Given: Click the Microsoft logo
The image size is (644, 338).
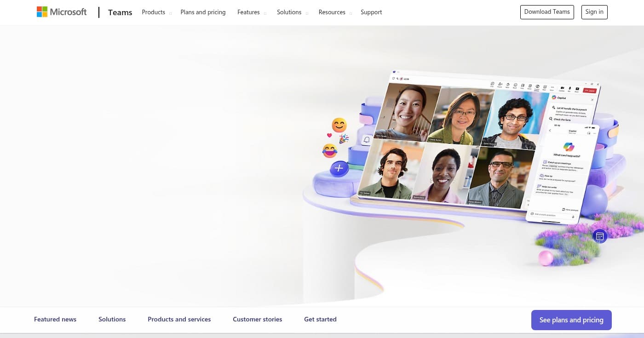Looking at the screenshot, I should tap(61, 11).
